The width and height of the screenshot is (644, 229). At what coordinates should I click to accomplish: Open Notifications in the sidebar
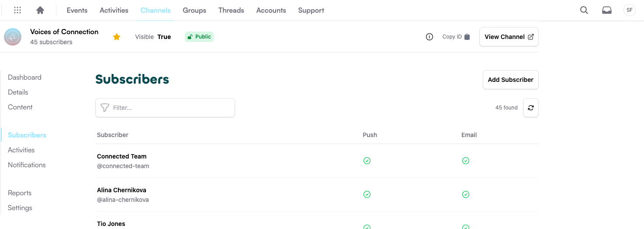tap(27, 165)
